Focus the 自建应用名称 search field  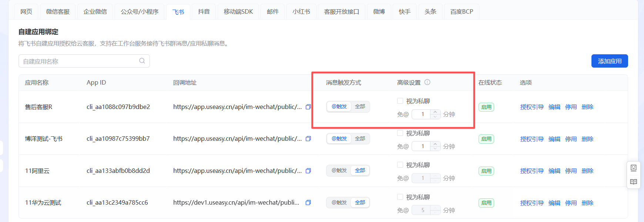pos(84,61)
